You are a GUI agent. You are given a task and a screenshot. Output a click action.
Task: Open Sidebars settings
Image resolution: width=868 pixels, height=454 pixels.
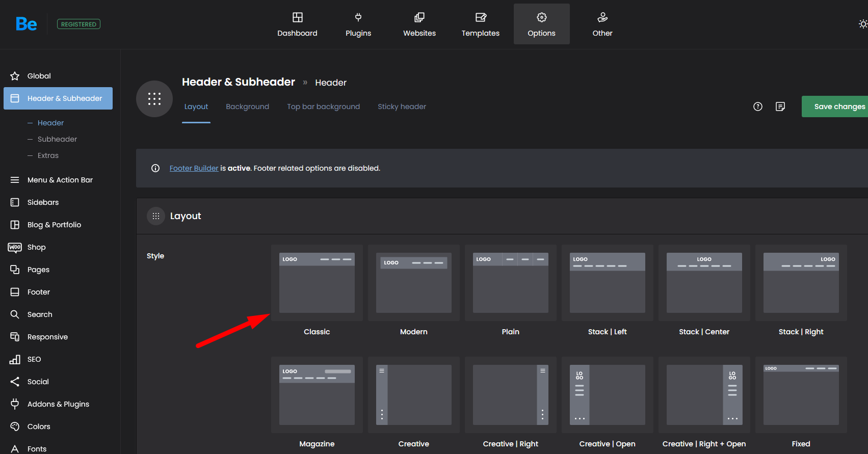(58, 202)
